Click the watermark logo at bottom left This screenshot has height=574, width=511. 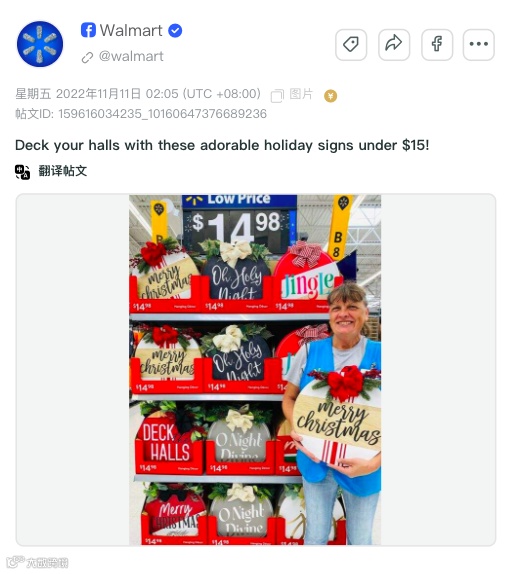click(37, 562)
